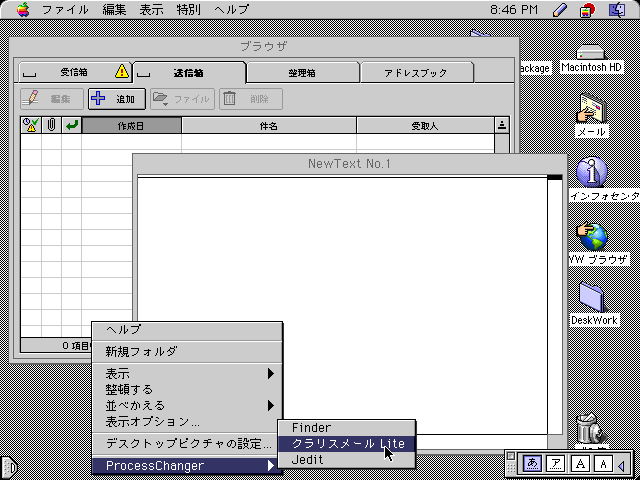Viewport: 640px width, 480px height.
Task: Click the NewText No.1 window title bar
Action: point(349,164)
